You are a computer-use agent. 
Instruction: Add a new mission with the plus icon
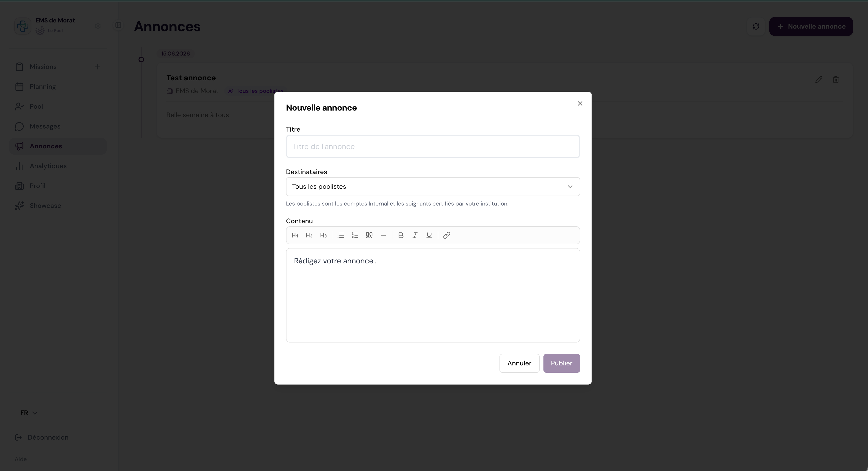point(97,67)
